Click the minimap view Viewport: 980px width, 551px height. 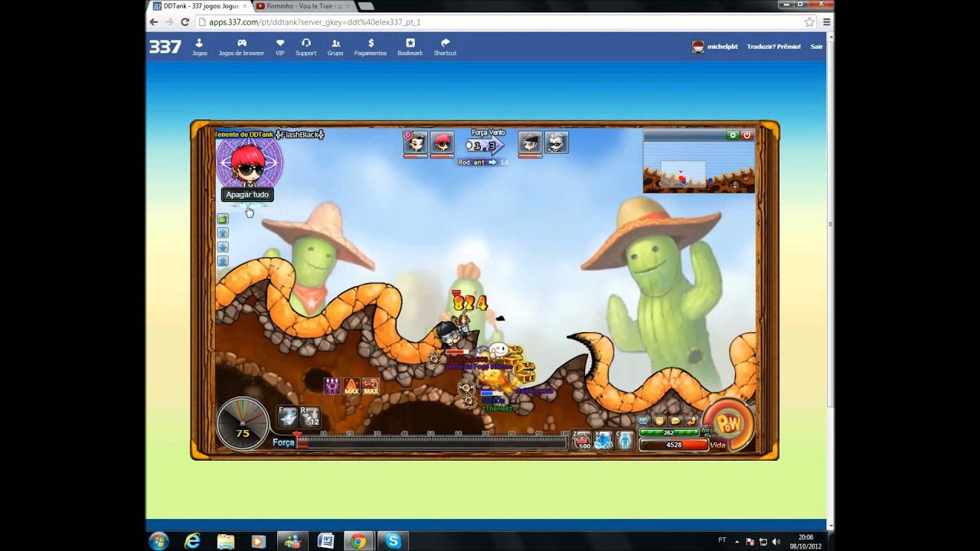pyautogui.click(x=699, y=167)
